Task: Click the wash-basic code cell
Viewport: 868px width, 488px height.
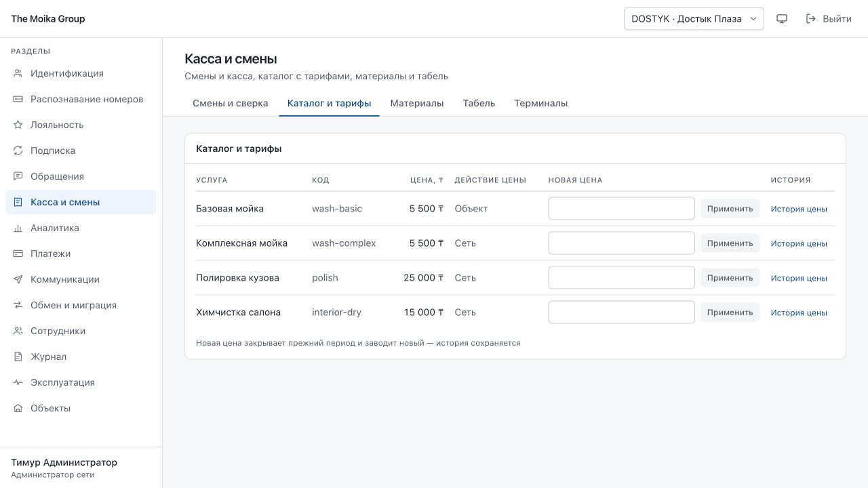Action: pos(337,209)
